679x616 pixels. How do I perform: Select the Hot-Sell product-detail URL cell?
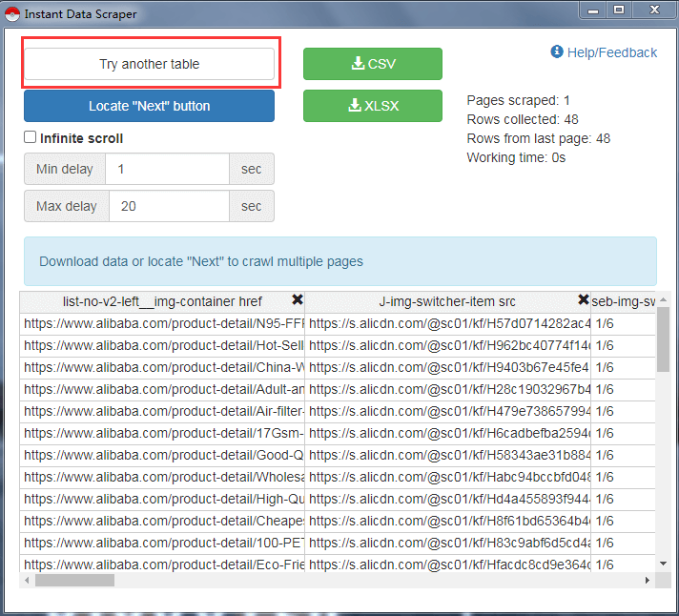[x=162, y=346]
